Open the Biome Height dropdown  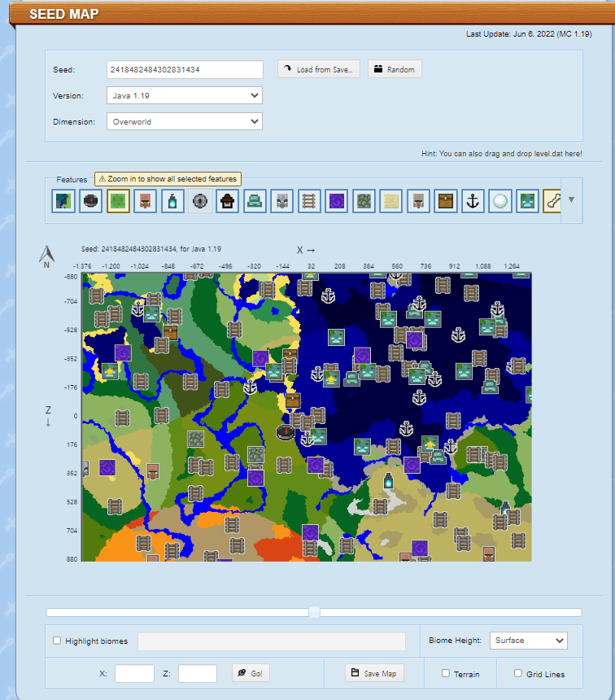pos(529,641)
